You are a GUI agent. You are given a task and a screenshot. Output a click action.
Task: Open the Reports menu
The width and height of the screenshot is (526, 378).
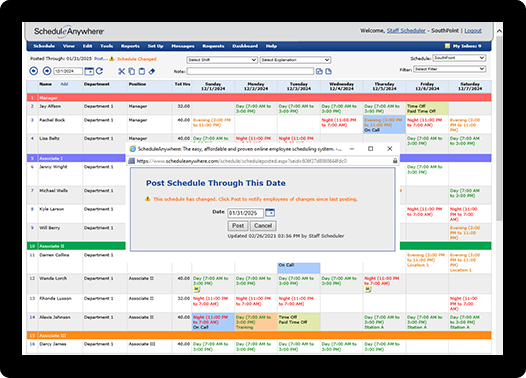point(130,46)
